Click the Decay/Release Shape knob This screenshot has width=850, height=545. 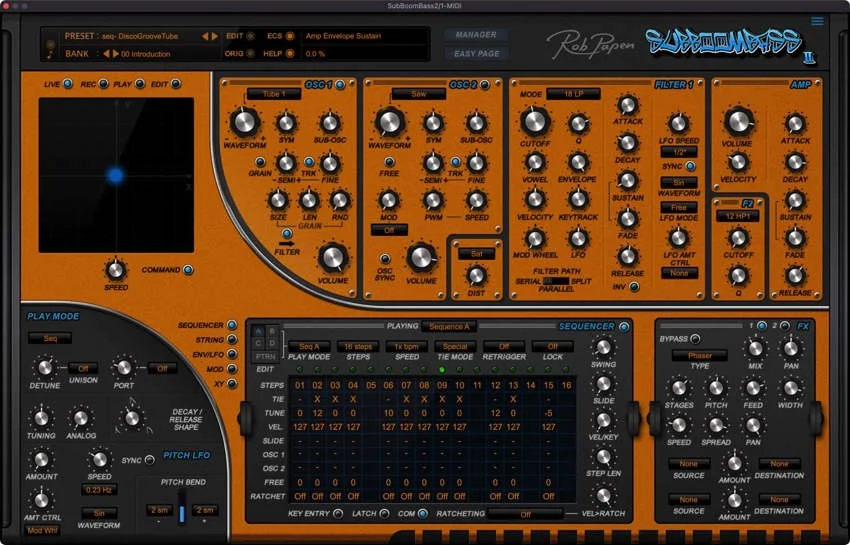point(132,418)
